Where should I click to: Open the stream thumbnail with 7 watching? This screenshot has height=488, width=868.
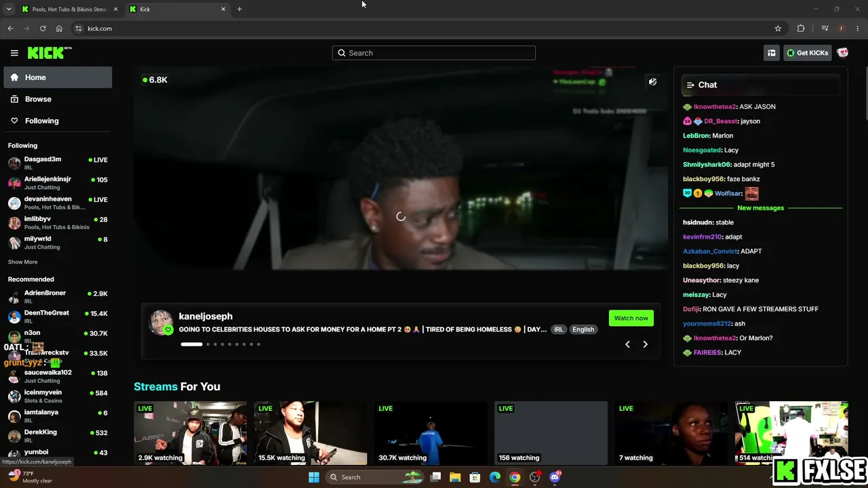[671, 433]
